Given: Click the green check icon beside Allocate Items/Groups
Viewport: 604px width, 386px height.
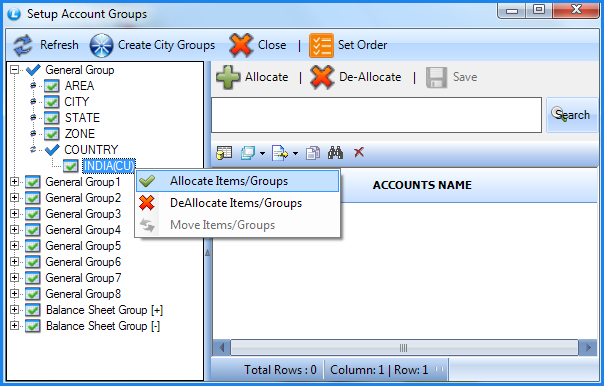Looking at the screenshot, I should [147, 181].
